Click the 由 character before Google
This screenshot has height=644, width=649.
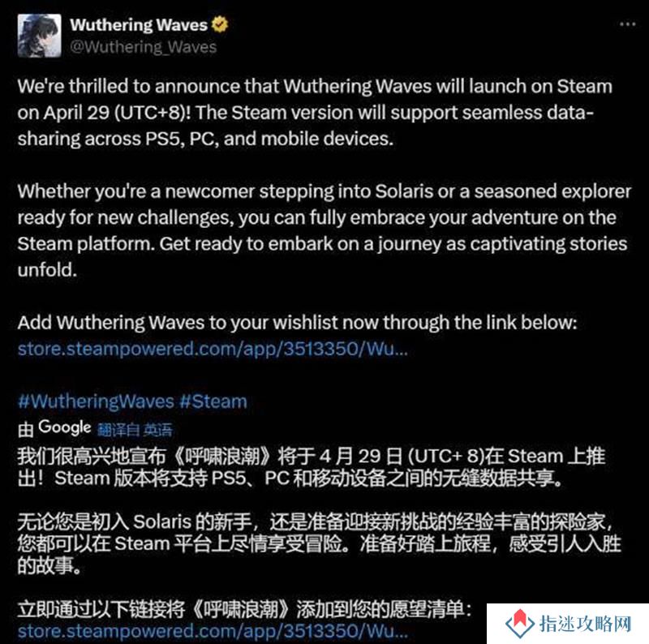(x=26, y=430)
